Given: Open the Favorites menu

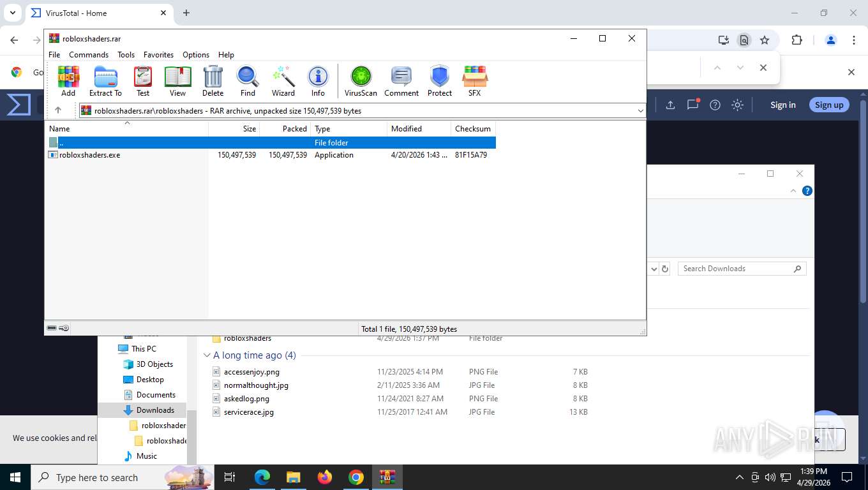Looking at the screenshot, I should [x=158, y=55].
